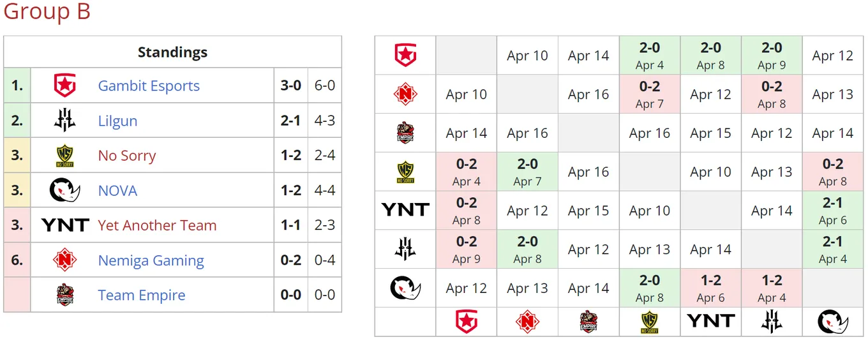Click Gambit logo in crosstable top row
868x344 pixels.
pos(405,56)
